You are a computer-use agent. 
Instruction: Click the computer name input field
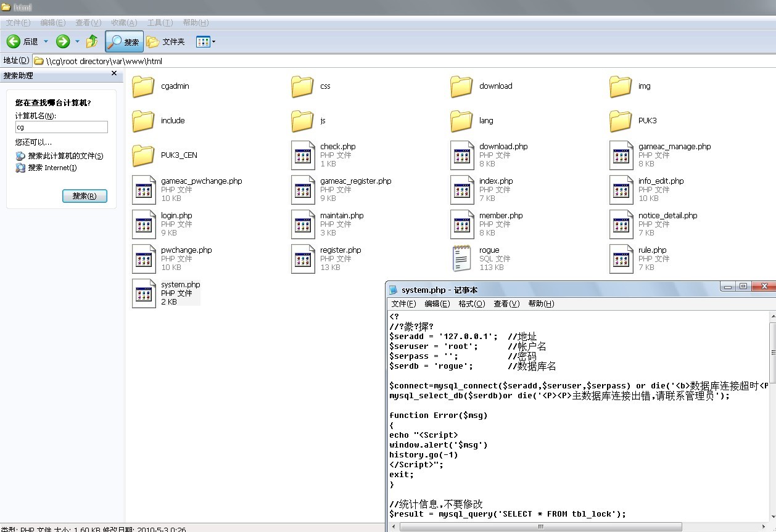[61, 127]
